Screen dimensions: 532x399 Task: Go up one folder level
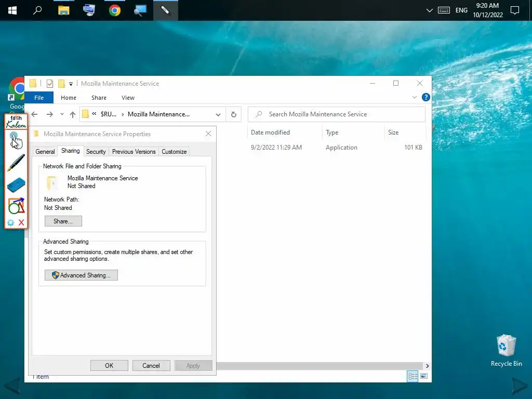click(x=73, y=115)
